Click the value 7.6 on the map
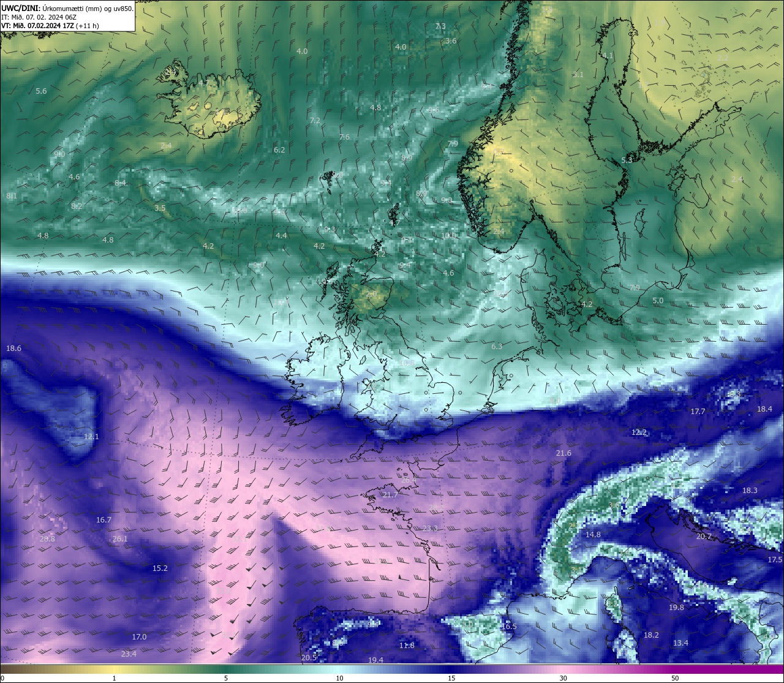 click(344, 137)
